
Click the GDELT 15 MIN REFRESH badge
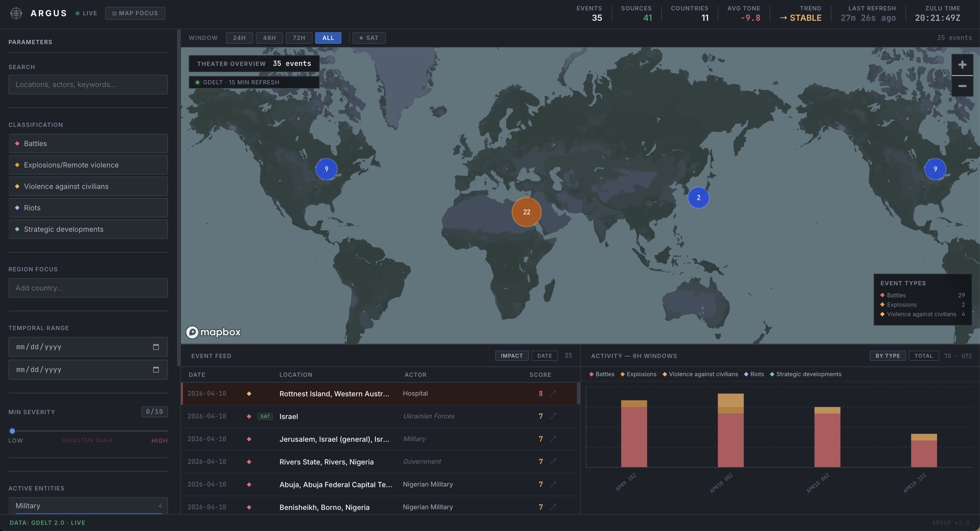254,82
